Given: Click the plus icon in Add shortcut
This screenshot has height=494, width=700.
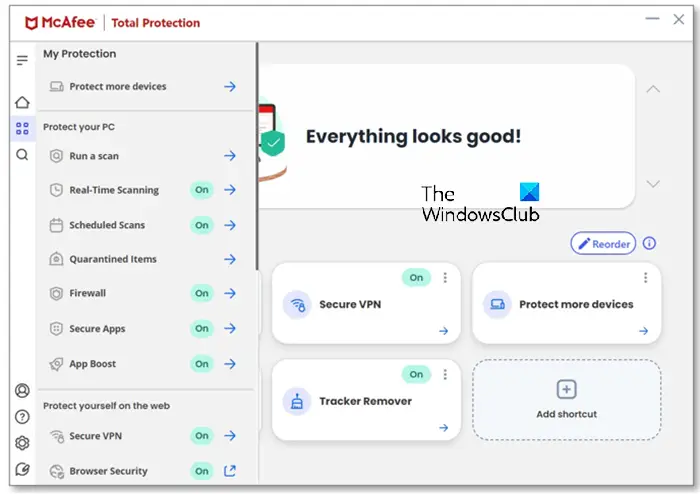Looking at the screenshot, I should pyautogui.click(x=567, y=389).
